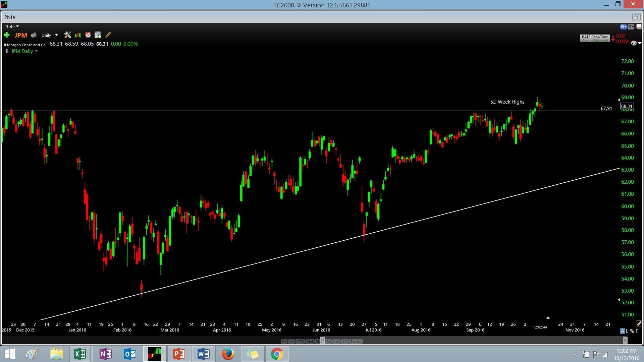Open chart settings wrench and screwdriver icon
This screenshot has width=644, height=362.
pyautogui.click(x=68, y=35)
